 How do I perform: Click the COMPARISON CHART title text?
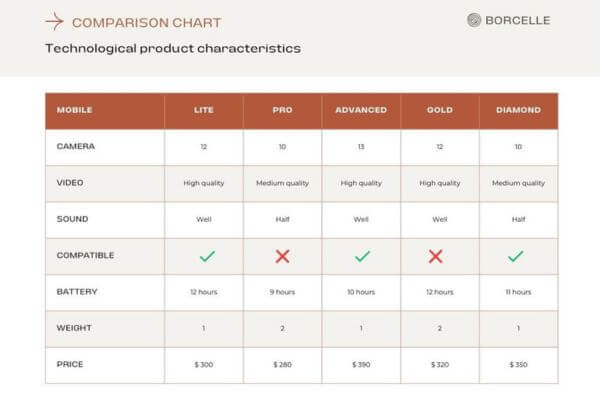[x=147, y=22]
